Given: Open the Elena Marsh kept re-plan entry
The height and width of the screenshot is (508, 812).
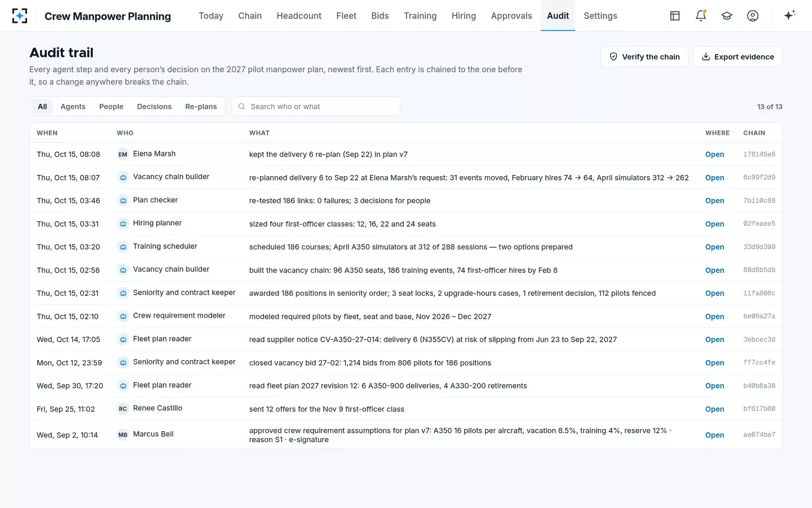Looking at the screenshot, I should [714, 154].
